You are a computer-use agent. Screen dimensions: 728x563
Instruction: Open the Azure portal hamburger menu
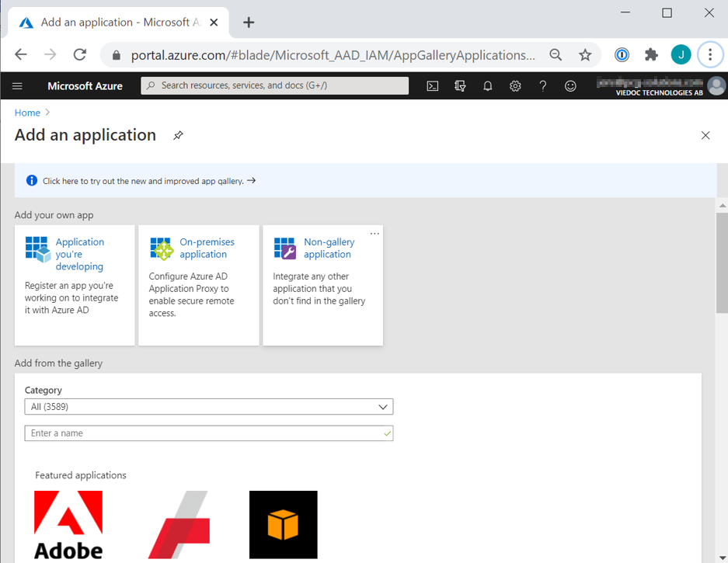point(18,86)
